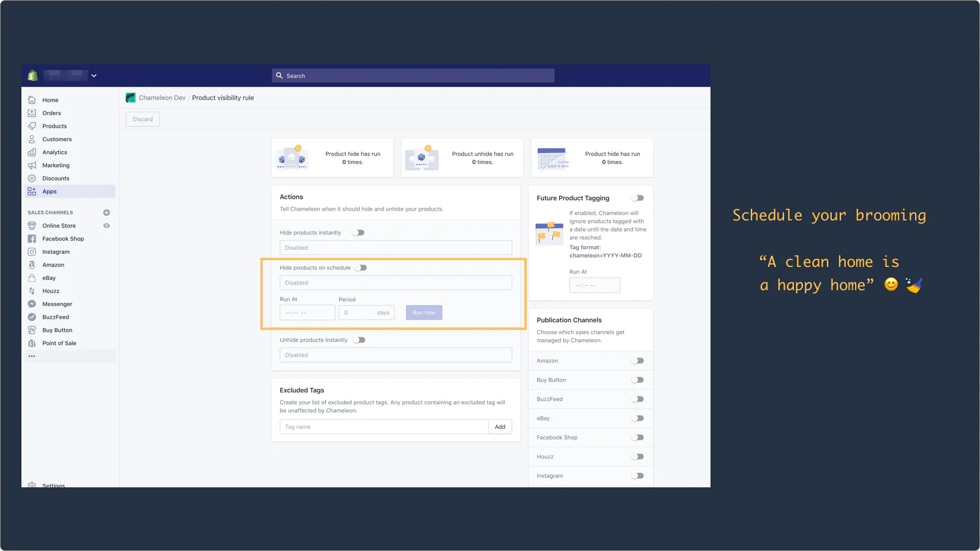Click the Facebook Shop icon
Viewport: 980px width, 551px height.
pos(32,239)
